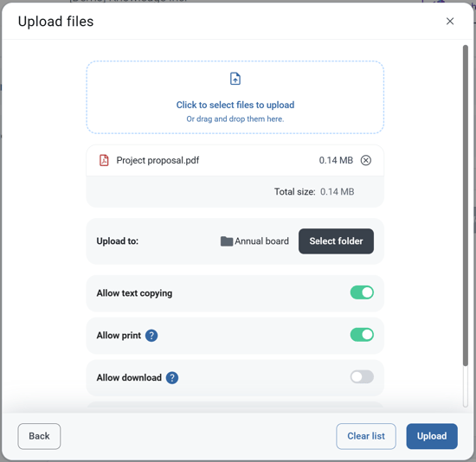This screenshot has width=476, height=462.
Task: Select the Project proposal.pdf file name
Action: coord(158,160)
